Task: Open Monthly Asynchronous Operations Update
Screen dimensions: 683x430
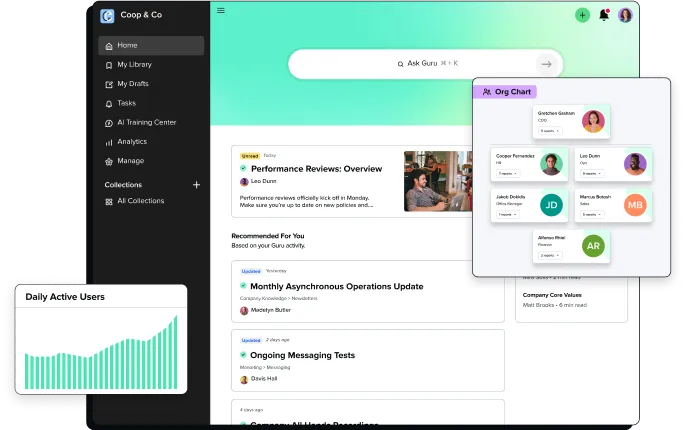Action: [337, 286]
